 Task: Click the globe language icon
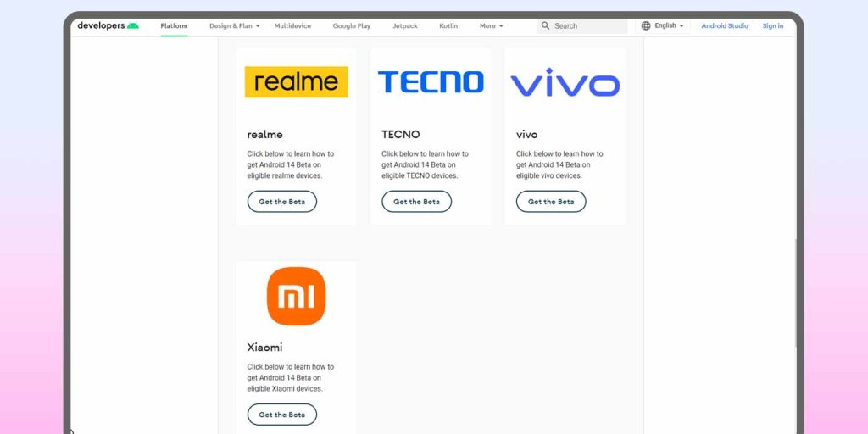point(646,25)
